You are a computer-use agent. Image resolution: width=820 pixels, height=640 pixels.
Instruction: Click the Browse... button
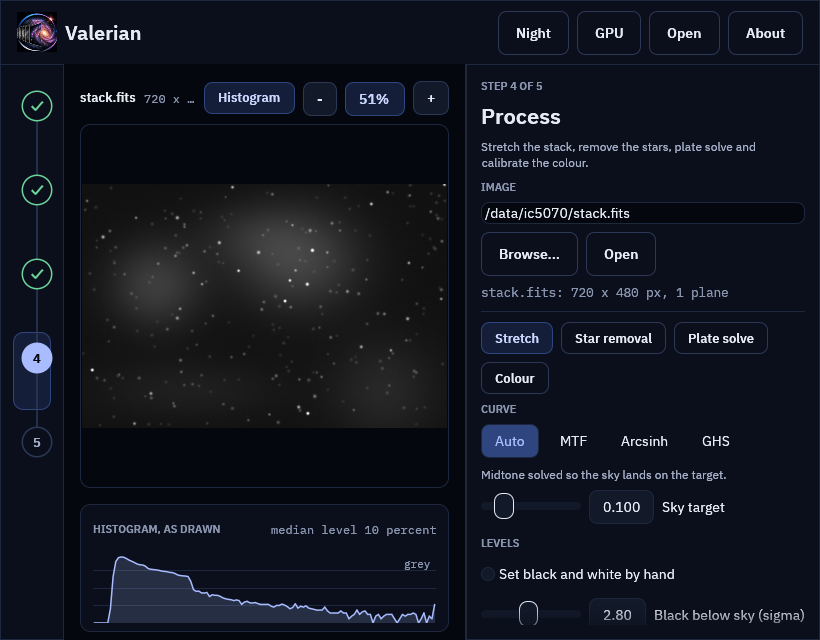click(x=529, y=254)
